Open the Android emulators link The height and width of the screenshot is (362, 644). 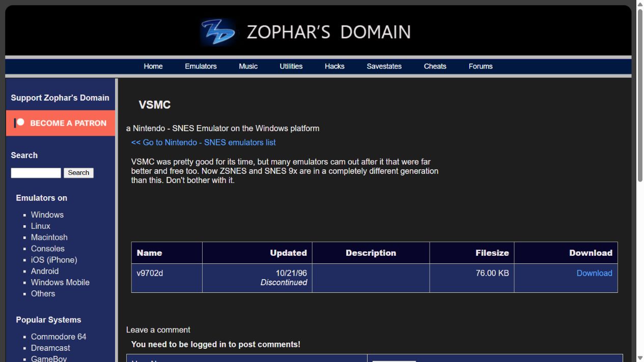pos(45,271)
